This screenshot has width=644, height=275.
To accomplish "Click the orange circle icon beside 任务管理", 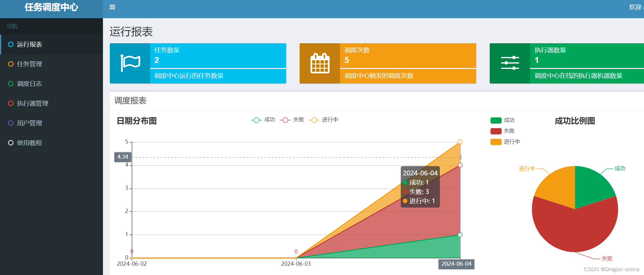I will [11, 64].
